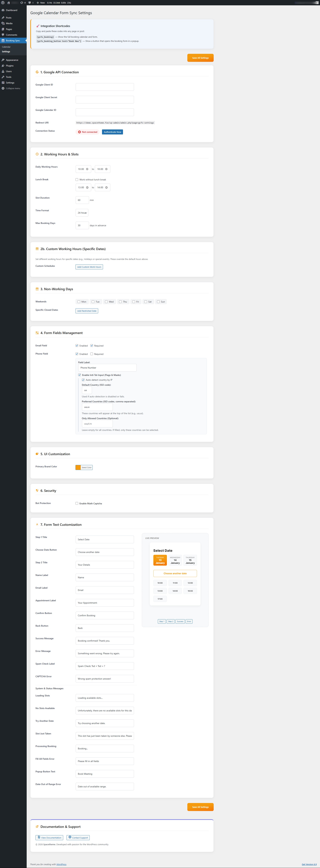Click the Comments icon in sidebar

point(3,35)
